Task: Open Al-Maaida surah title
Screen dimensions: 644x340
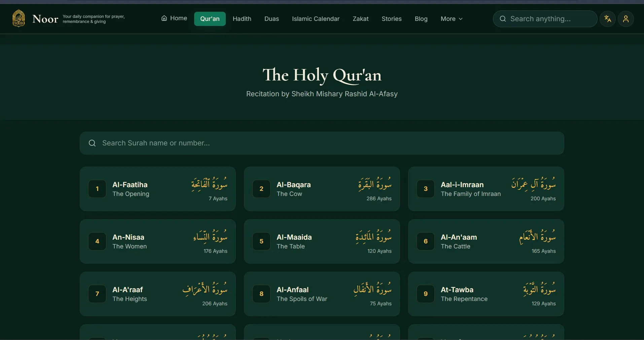Action: [x=294, y=237]
